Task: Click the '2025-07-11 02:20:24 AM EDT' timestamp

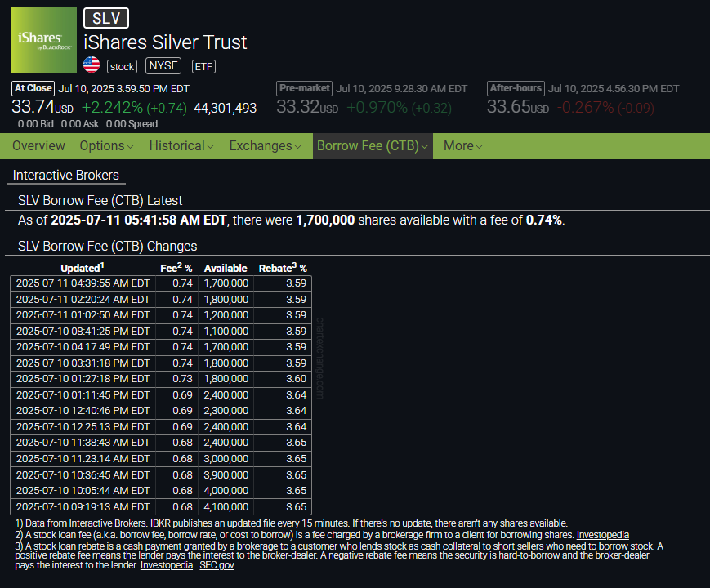Action: [83, 300]
